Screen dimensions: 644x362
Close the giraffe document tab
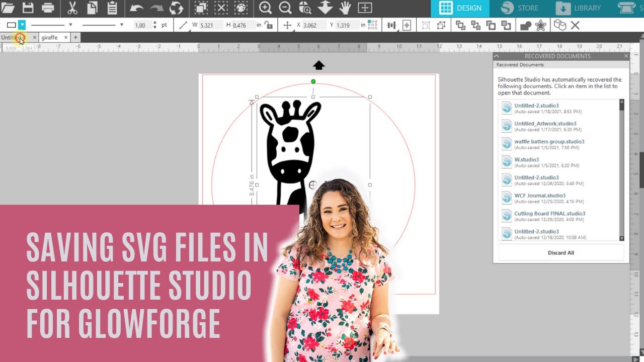(x=66, y=37)
